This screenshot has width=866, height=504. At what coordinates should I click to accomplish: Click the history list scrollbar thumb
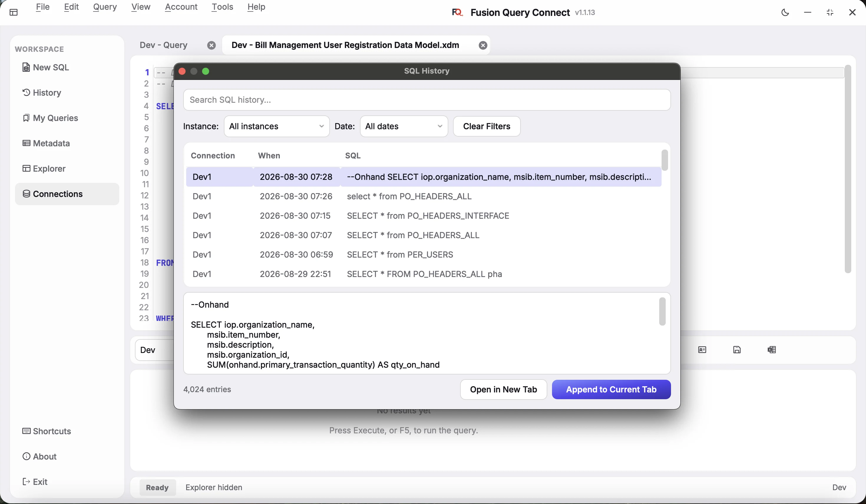[665, 160]
